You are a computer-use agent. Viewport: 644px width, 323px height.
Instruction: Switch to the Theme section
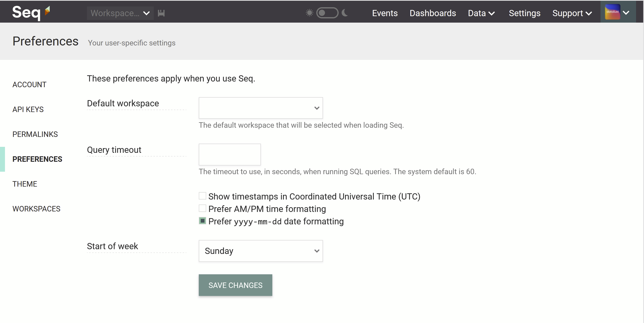point(25,184)
